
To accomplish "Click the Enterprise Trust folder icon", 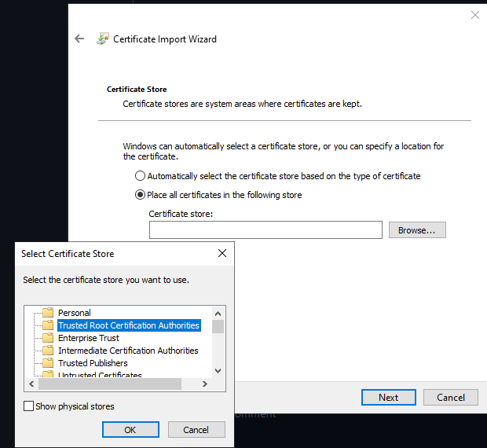I will pyautogui.click(x=48, y=338).
